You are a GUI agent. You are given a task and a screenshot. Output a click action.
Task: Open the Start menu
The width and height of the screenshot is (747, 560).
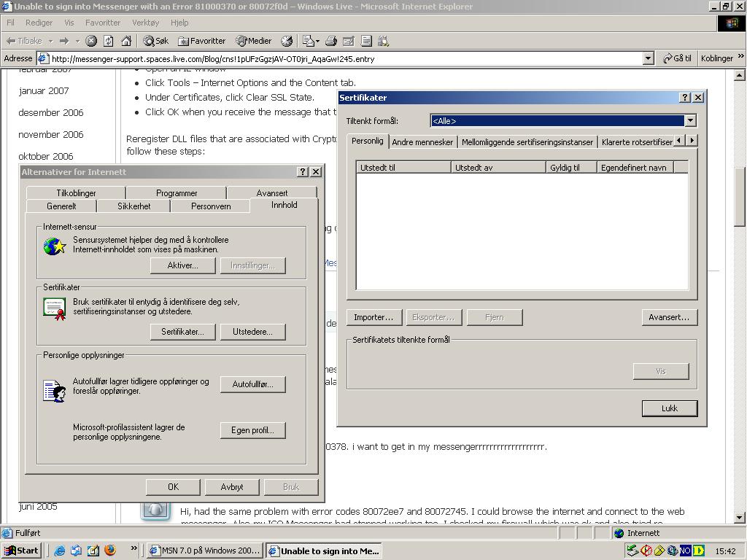(x=21, y=551)
